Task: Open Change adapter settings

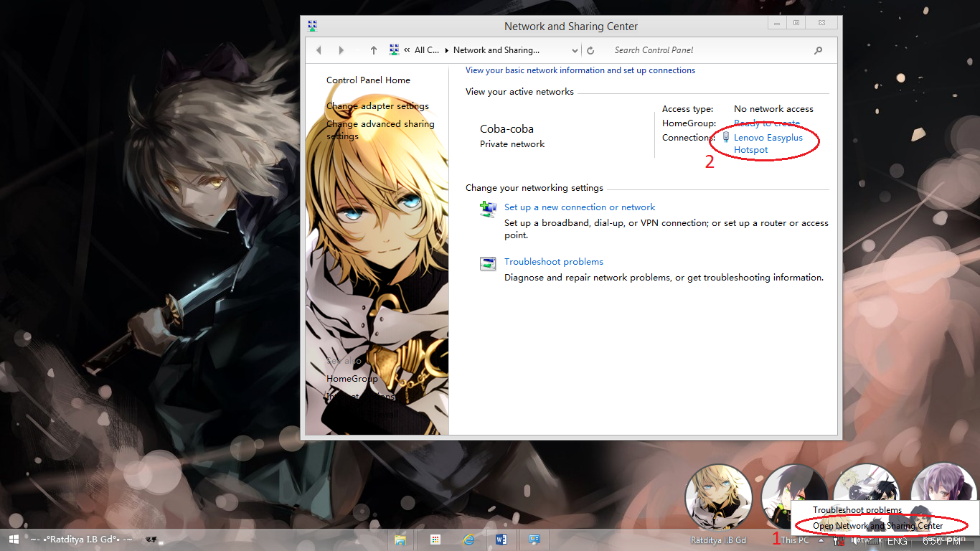Action: (377, 105)
